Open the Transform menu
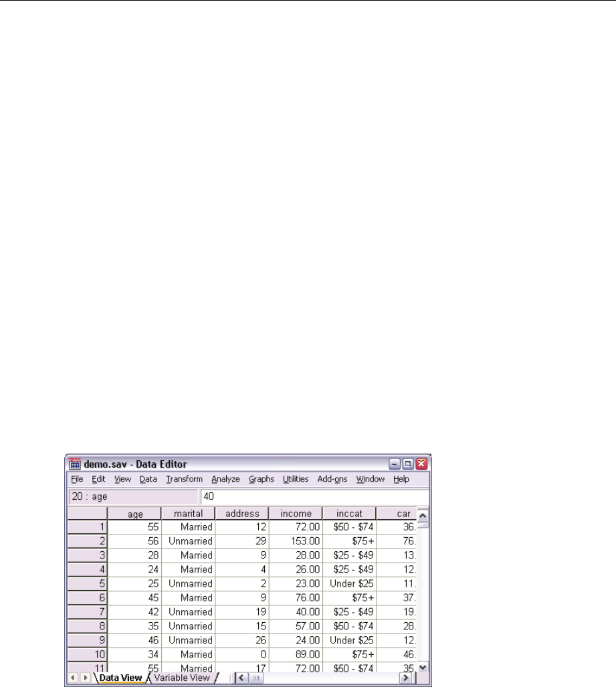 (184, 479)
